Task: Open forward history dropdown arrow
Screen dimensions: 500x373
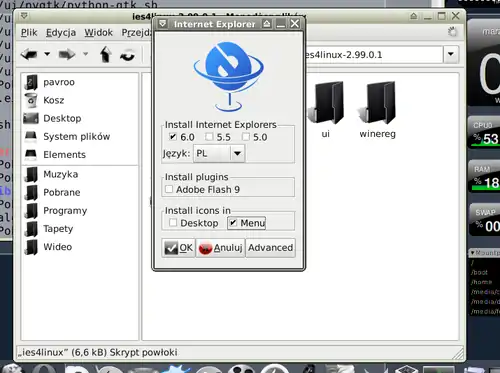Action: point(85,54)
